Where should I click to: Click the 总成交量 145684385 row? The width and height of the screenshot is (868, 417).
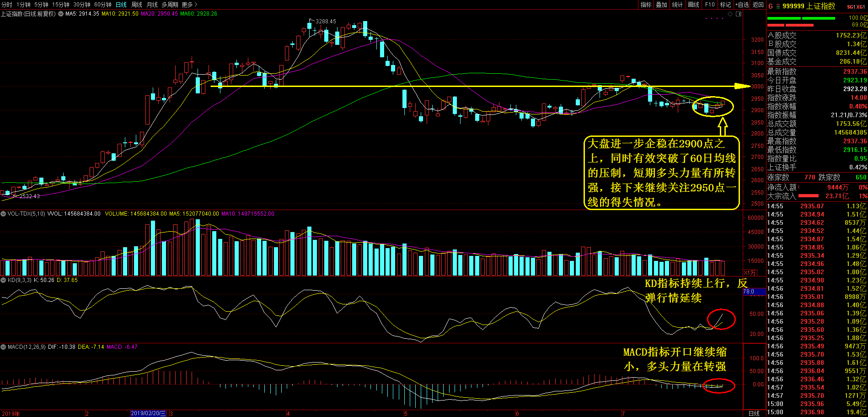point(817,132)
